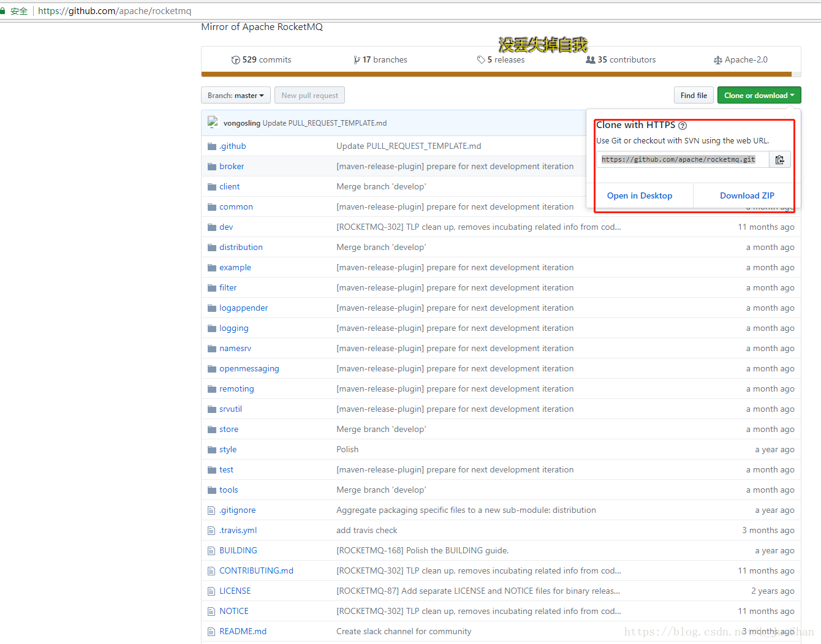Click folder icon beside store
The height and width of the screenshot is (644, 821).
point(212,430)
